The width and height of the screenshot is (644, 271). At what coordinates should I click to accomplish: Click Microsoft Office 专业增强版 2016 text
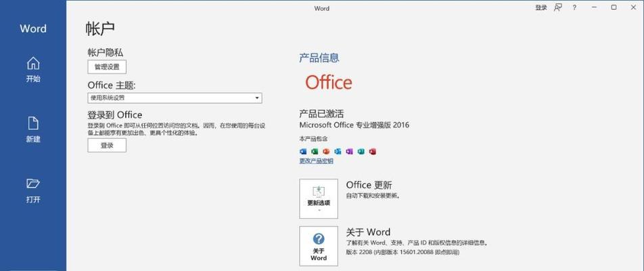pos(354,125)
